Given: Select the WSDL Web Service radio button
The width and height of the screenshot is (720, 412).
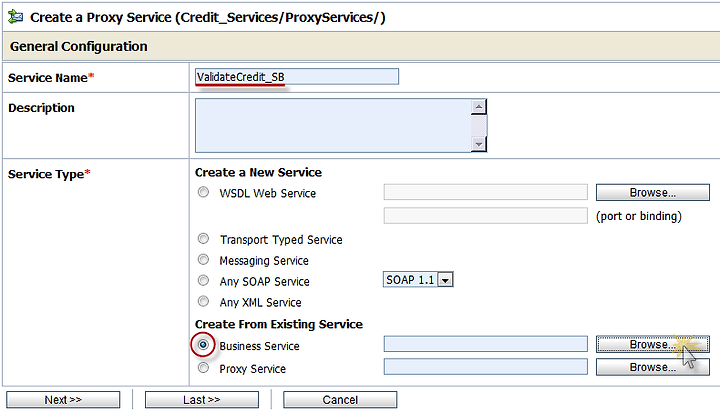Looking at the screenshot, I should (203, 192).
